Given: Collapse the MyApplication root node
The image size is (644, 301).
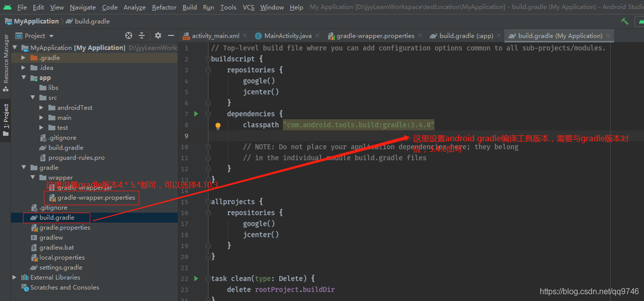Looking at the screenshot, I should tap(15, 48).
